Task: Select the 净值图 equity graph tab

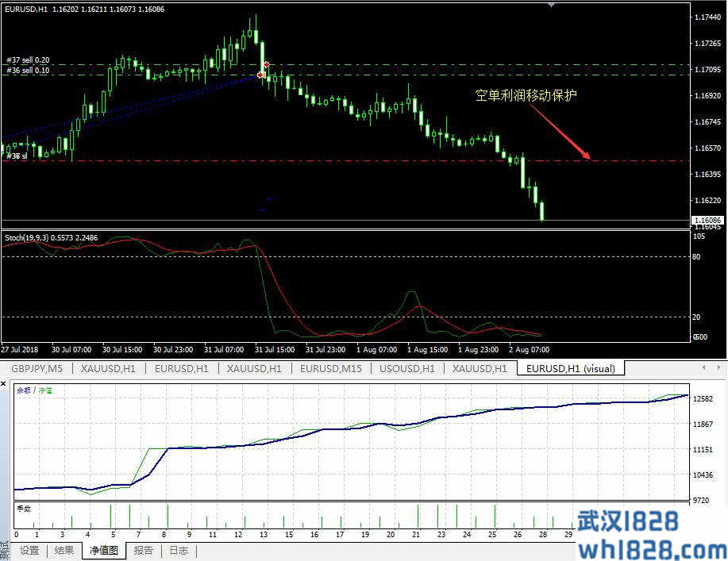Action: click(x=103, y=551)
